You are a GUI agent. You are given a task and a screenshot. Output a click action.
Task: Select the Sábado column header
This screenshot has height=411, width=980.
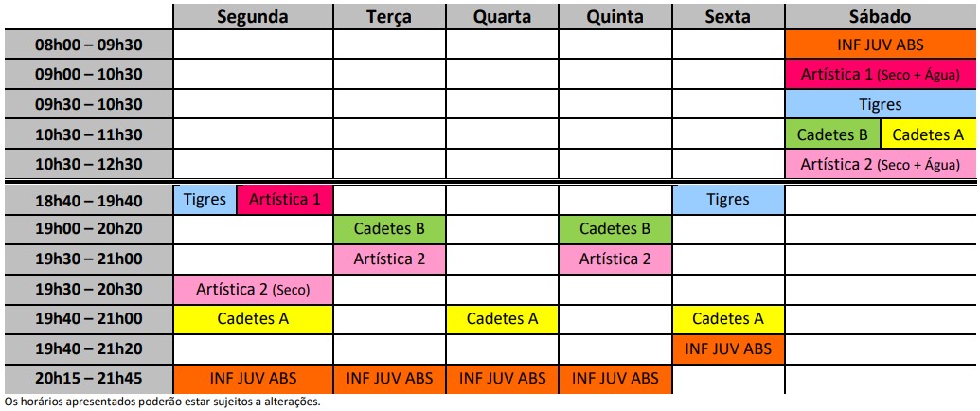(x=882, y=16)
